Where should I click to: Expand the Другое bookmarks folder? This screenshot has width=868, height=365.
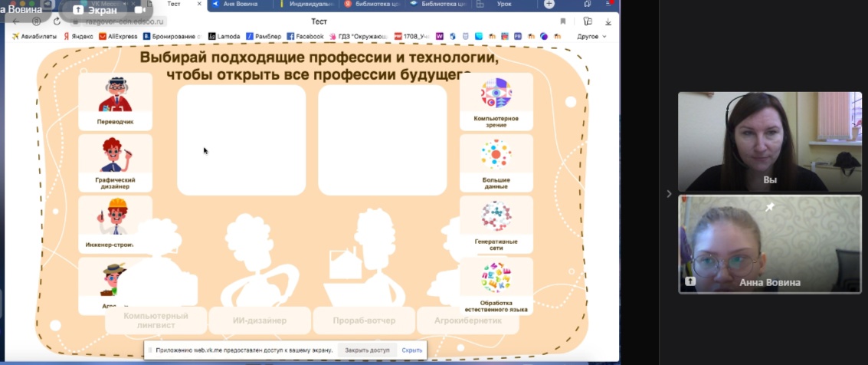point(591,37)
